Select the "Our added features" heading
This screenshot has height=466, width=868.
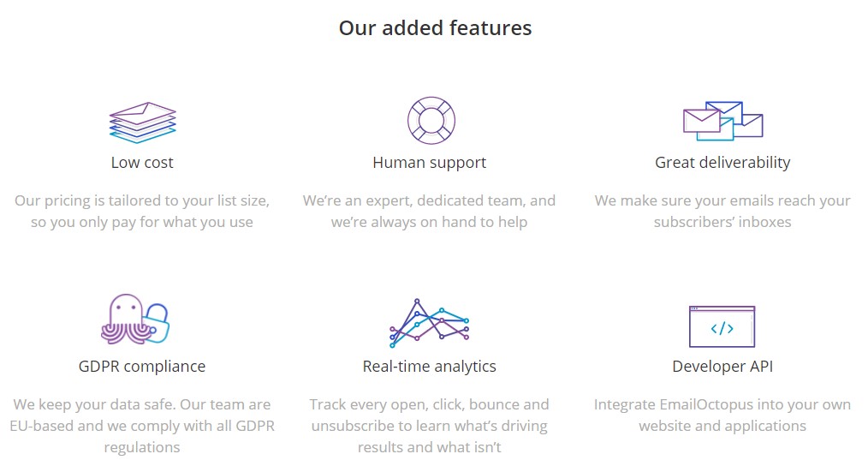tap(435, 27)
